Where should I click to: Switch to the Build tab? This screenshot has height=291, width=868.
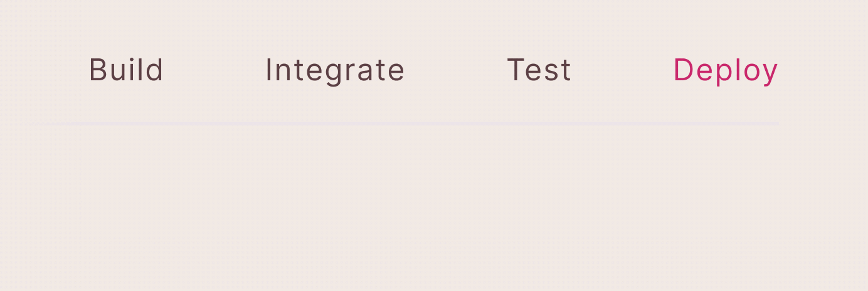click(x=126, y=70)
